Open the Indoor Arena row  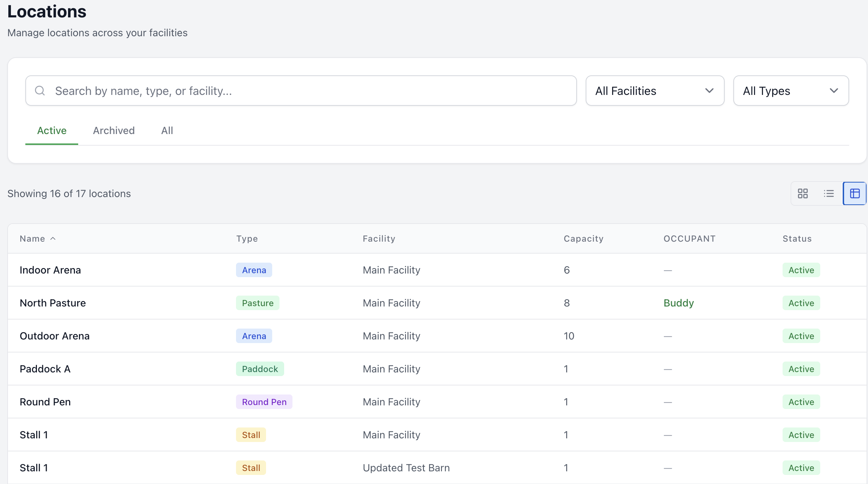click(x=50, y=270)
